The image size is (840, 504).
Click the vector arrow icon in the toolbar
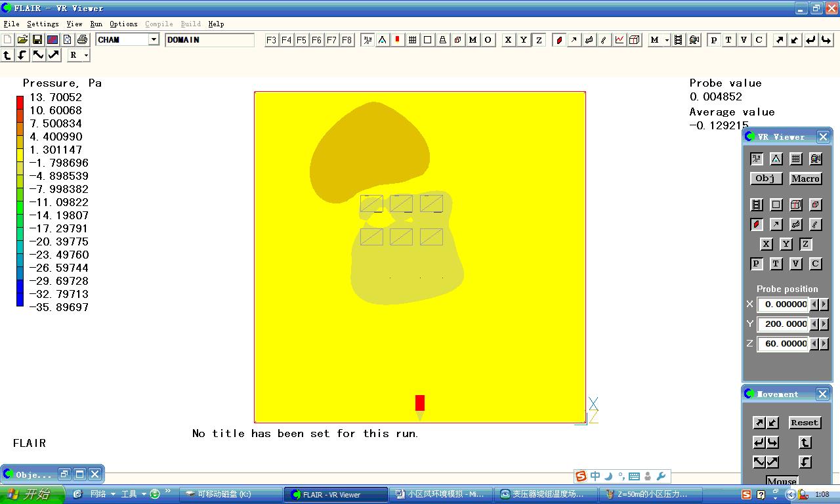tap(574, 40)
